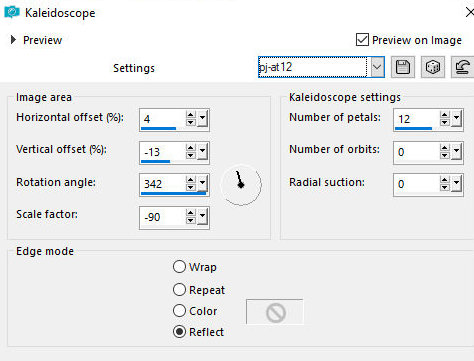Decrease Number of petals with down arrow
The width and height of the screenshot is (474, 361).
tap(444, 122)
